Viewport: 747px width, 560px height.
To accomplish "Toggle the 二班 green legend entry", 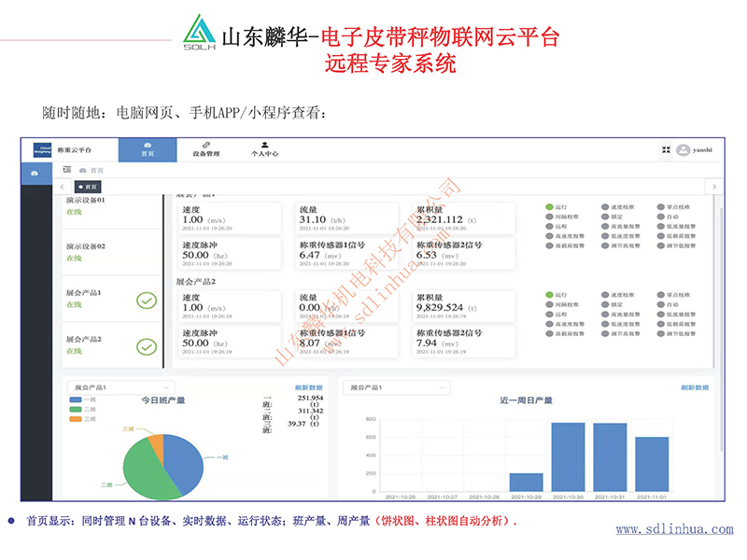I will 82,409.
